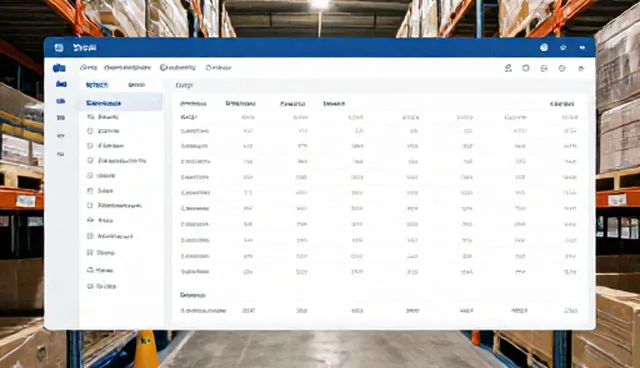Open the last menu item in the white menu bar

[x=218, y=68]
